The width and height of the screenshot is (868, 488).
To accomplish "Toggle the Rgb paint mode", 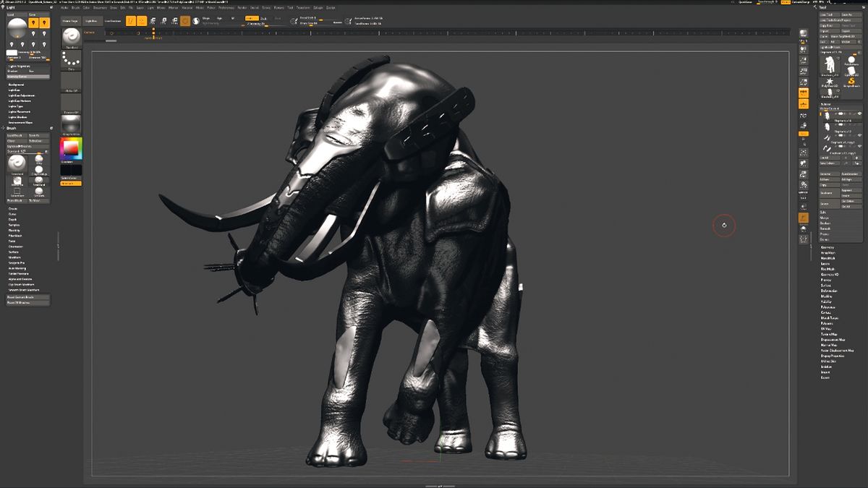I will click(219, 18).
